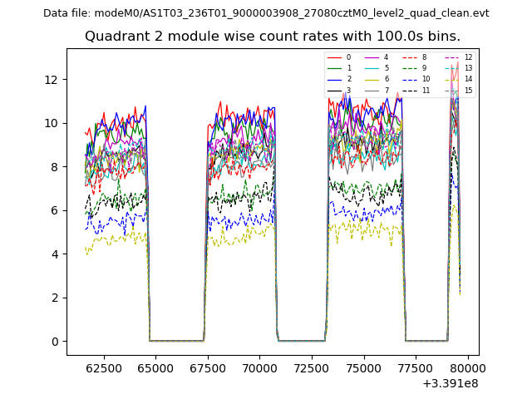Viewport: 532px width, 399px height.
Task: Click the y-axis tick label 0
Action: coord(53,342)
